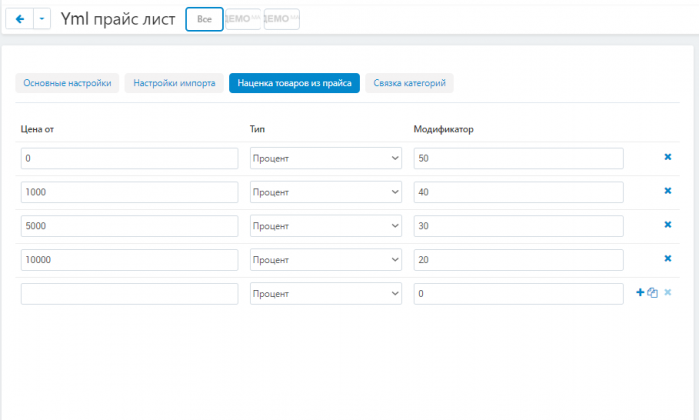Click the greyed X on the empty row

point(668,292)
